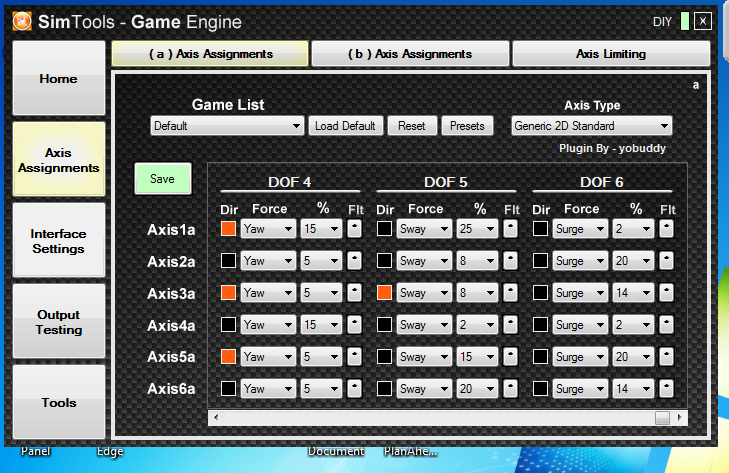Open Tools in the sidebar

coord(59,402)
